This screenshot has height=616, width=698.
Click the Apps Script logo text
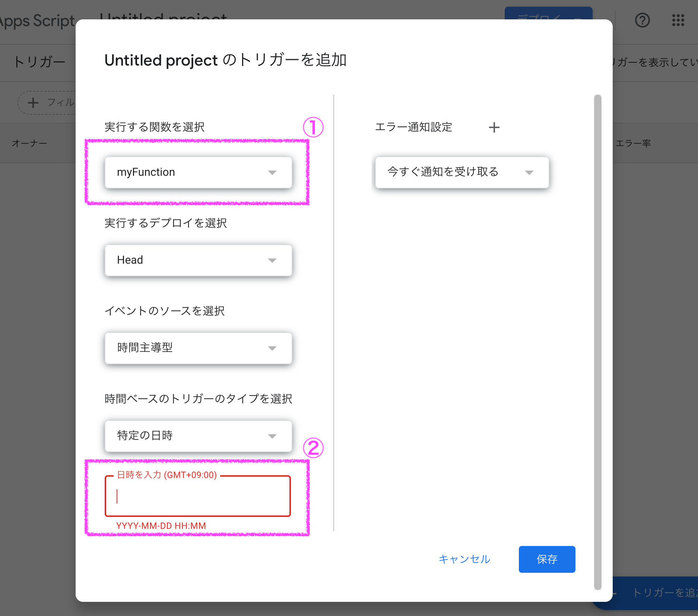(x=37, y=20)
